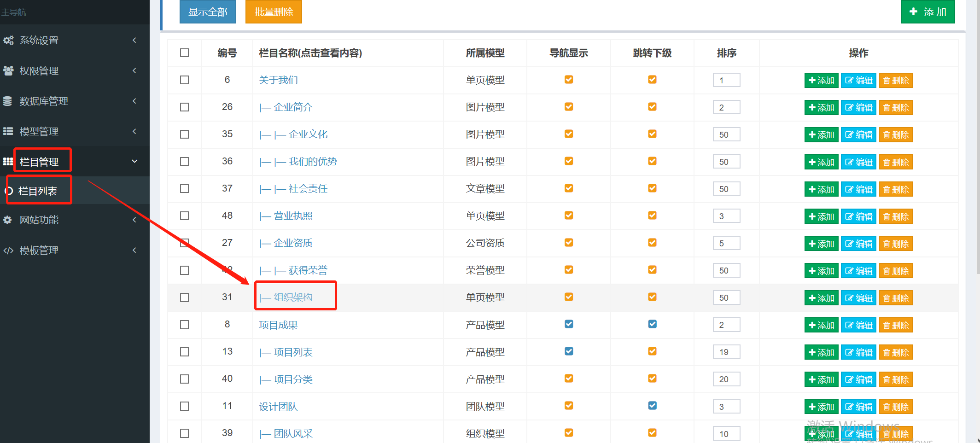Expand the 系统设置 menu chevron
The image size is (980, 443).
134,40
